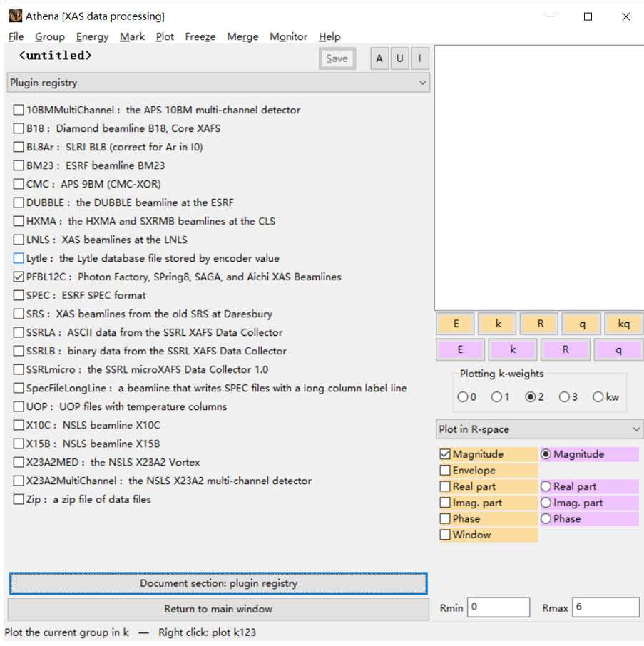Open the Merge menu
The width and height of the screenshot is (644, 646).
(x=242, y=36)
